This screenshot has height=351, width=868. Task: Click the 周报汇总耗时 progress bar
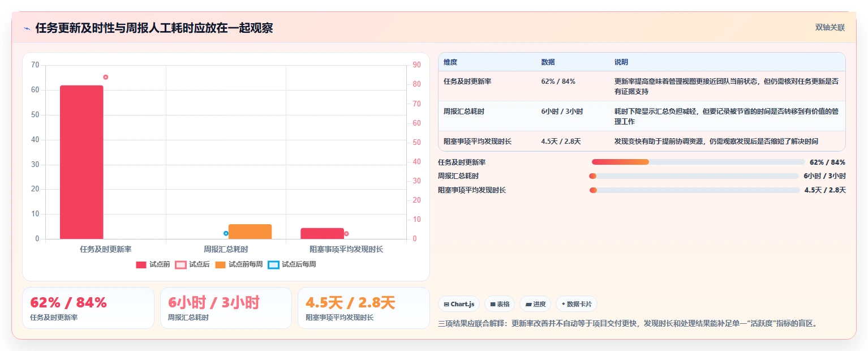(694, 176)
